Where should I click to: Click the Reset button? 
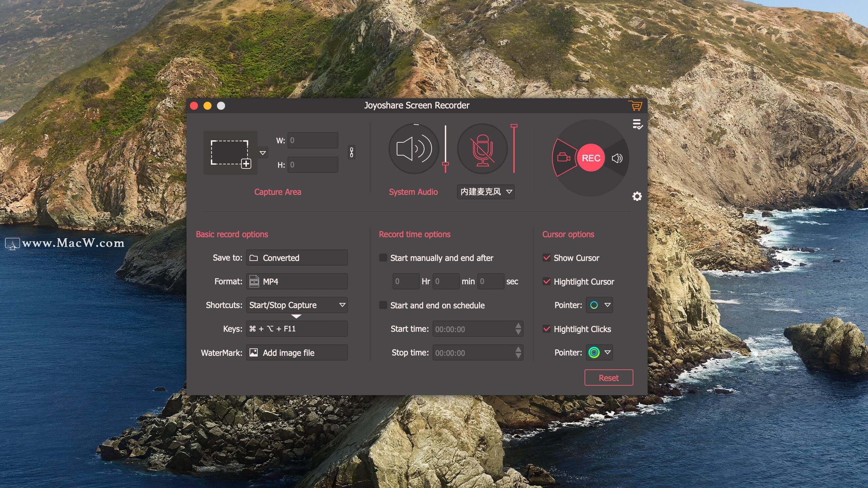(x=609, y=378)
